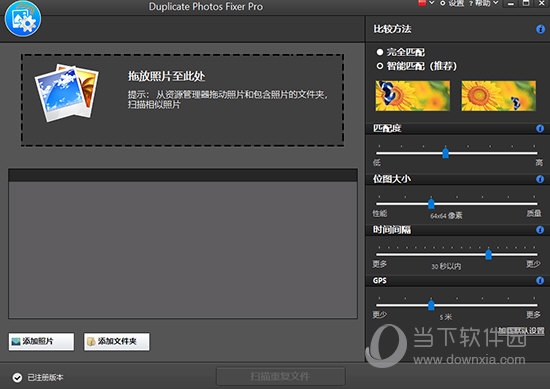The width and height of the screenshot is (550, 389).
Task: Click the 添加文件夹 button
Action: coord(116,341)
